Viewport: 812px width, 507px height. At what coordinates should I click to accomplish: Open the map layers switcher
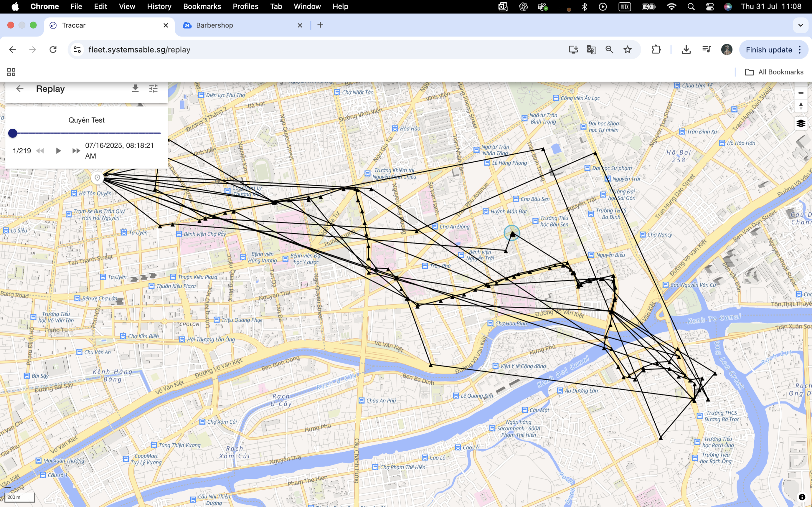click(x=801, y=123)
